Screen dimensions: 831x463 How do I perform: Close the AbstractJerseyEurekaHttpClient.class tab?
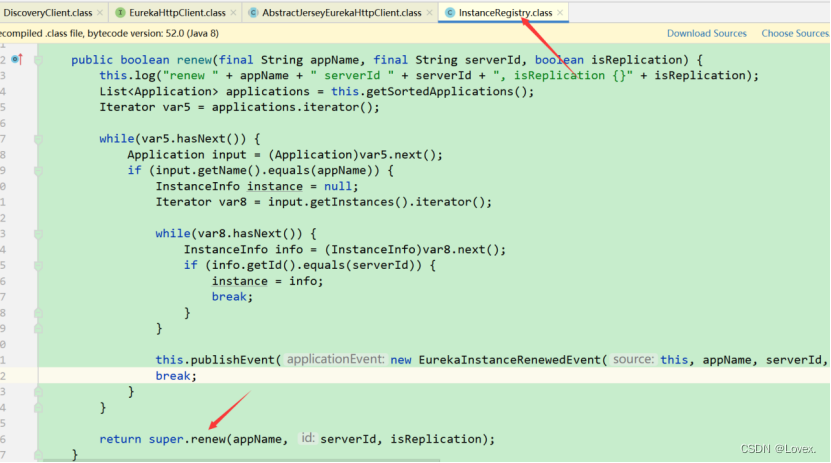point(429,13)
